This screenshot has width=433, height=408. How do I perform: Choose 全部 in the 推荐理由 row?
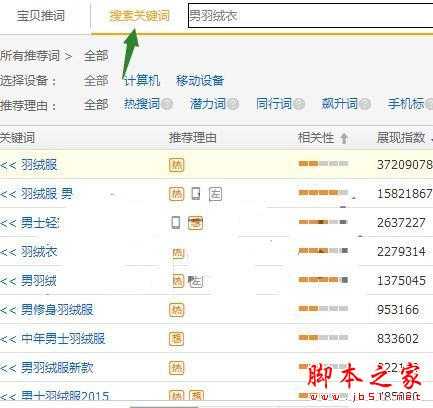click(96, 105)
